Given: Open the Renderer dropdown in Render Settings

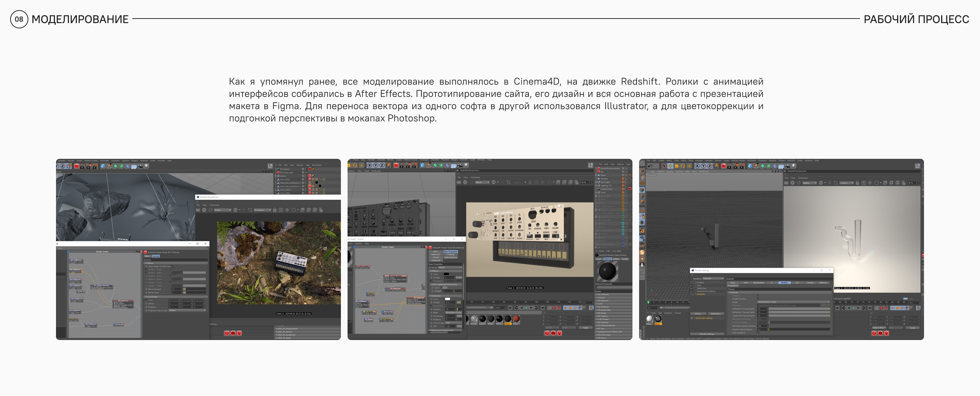Looking at the screenshot, I should point(713,278).
